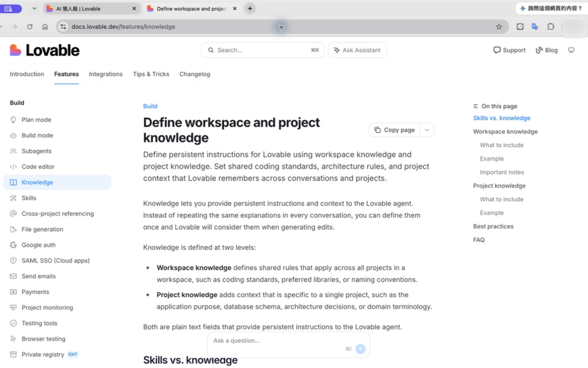
Task: Click the Code editor brackets icon
Action: pos(14,167)
